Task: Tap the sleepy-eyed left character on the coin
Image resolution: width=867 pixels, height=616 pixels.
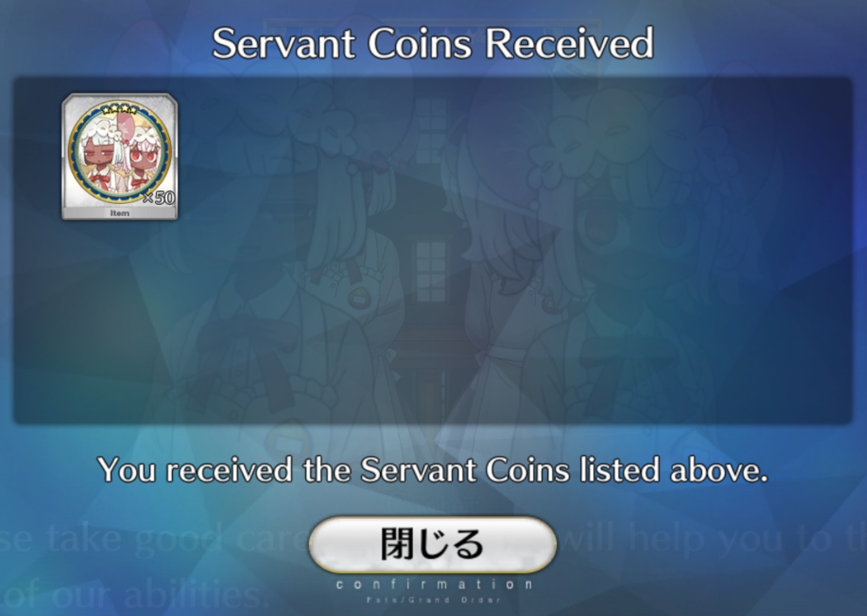Action: (101, 155)
